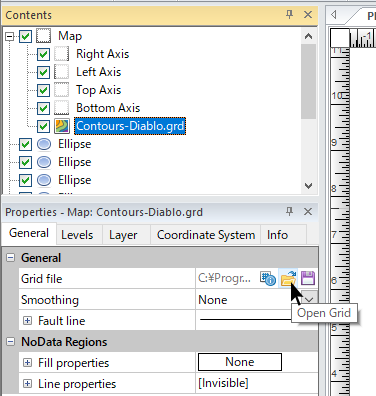Collapse the NoData Regions section
Viewport: 376px width, 396px height.
click(x=11, y=341)
